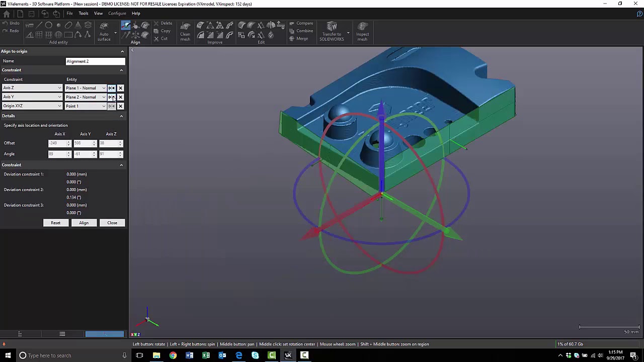The width and height of the screenshot is (644, 362).
Task: Toggle the flip direction button for Origin XYZ
Action: (x=111, y=106)
